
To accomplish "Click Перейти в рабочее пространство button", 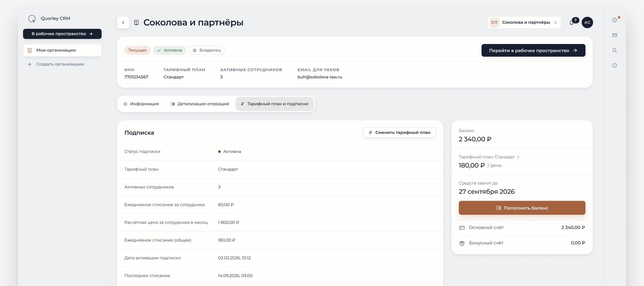I will pos(533,50).
